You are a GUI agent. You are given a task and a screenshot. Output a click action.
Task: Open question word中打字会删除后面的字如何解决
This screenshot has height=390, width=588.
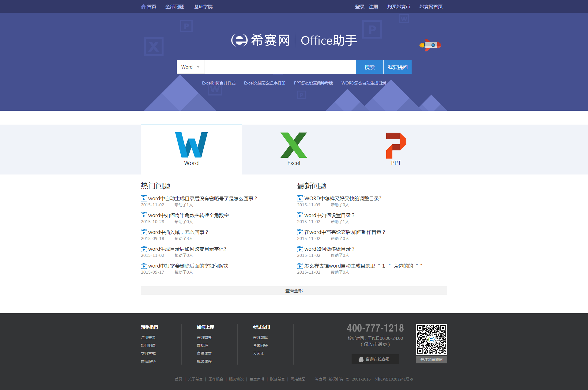188,266
